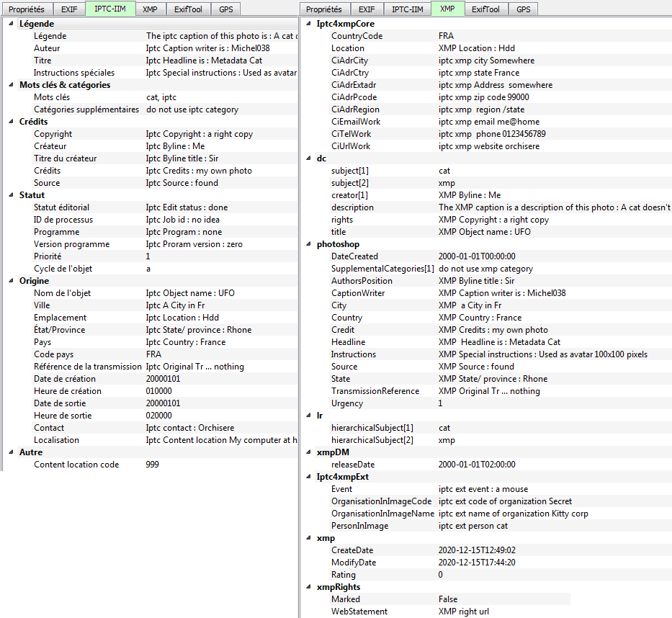
Task: Select the 'cat, iptc' keywords value
Action: [x=161, y=97]
